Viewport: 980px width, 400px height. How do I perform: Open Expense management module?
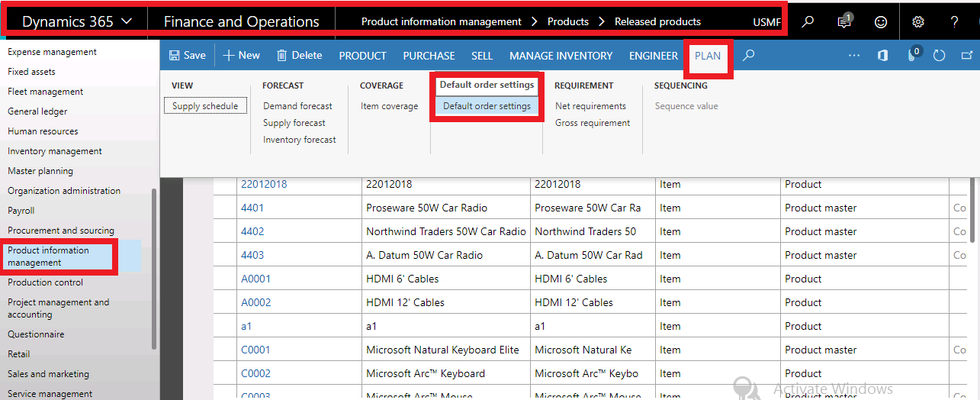53,52
